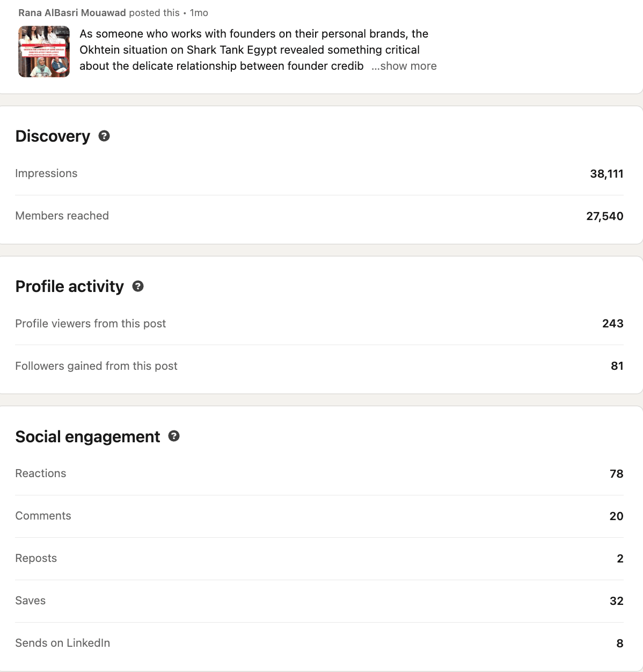Screen dimensions: 643x672
Task: Open the Profile activity help icon
Action: tap(138, 287)
